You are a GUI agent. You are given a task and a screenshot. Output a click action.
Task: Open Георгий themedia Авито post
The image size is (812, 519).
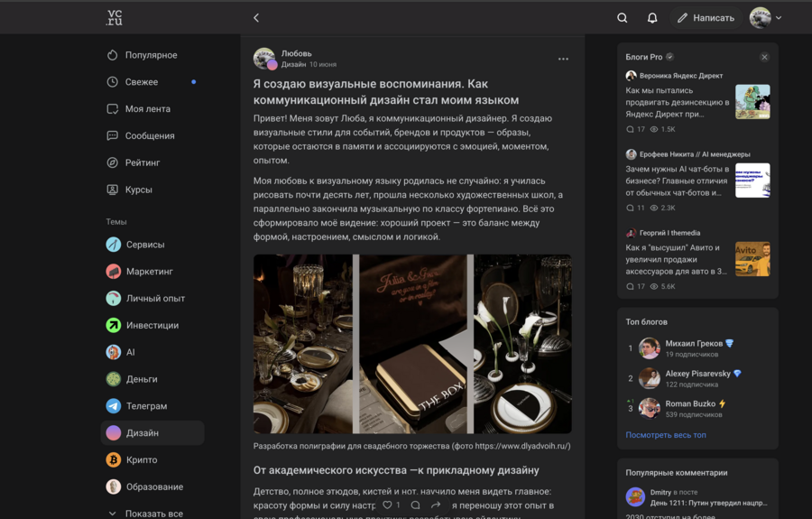point(678,260)
